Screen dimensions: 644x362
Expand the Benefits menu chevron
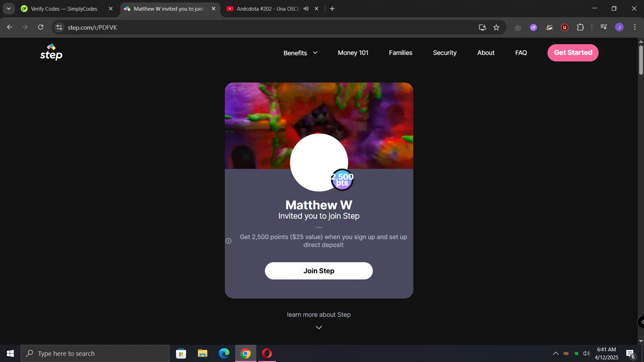coord(315,53)
